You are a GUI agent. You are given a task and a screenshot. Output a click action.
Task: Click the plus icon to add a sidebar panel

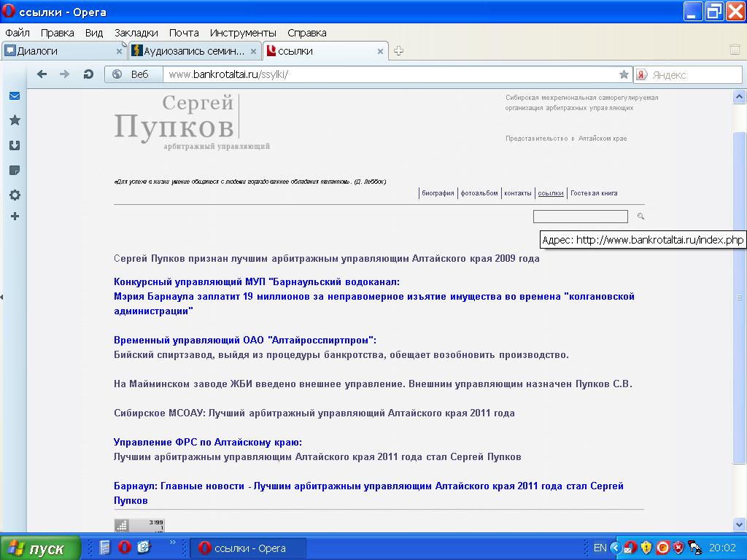pyautogui.click(x=15, y=217)
